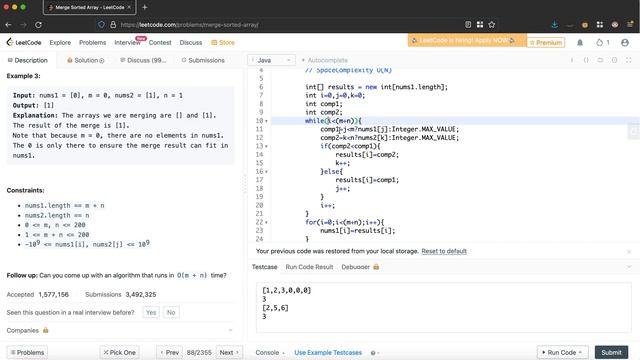
Task: Open the Discuss link in the top navigation
Action: click(x=191, y=42)
